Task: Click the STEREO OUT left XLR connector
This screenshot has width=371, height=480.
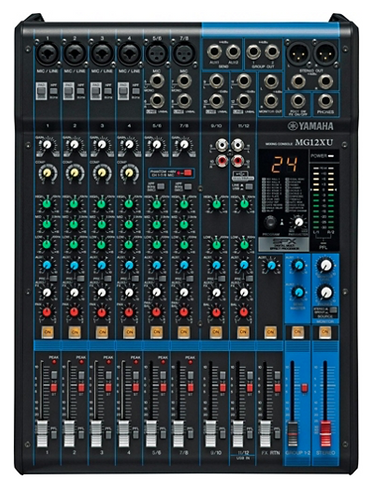Action: (x=298, y=53)
